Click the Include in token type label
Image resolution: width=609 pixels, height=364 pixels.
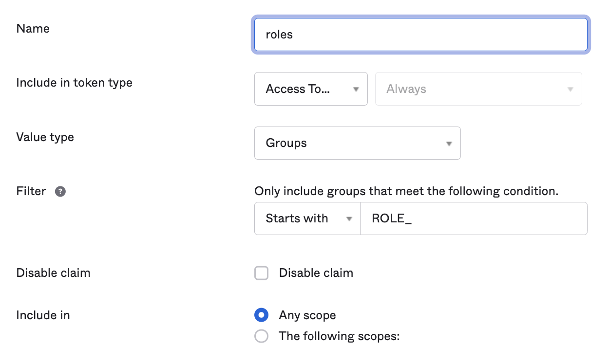click(74, 83)
